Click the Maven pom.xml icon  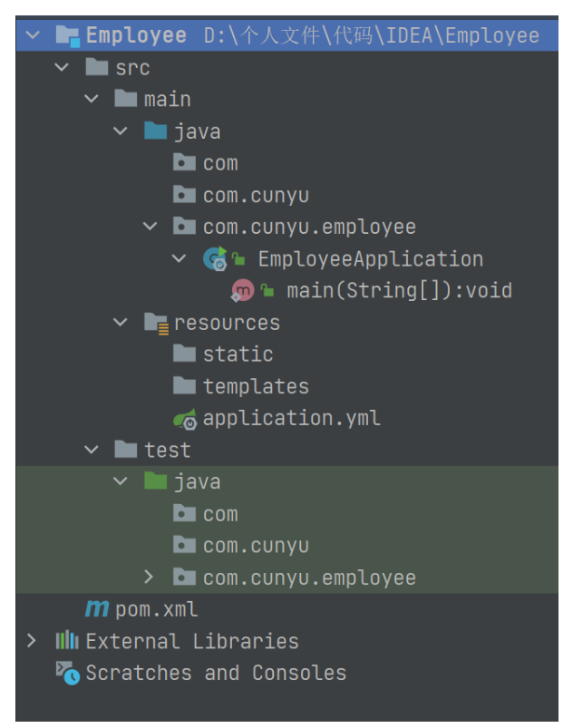point(97,609)
